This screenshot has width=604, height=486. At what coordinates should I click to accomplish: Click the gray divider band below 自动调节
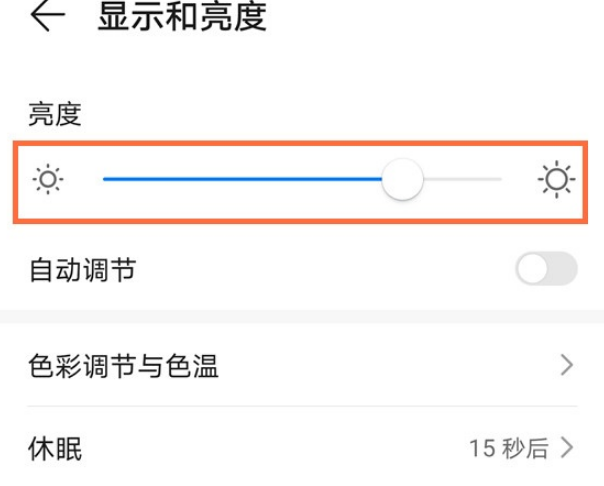(x=302, y=316)
